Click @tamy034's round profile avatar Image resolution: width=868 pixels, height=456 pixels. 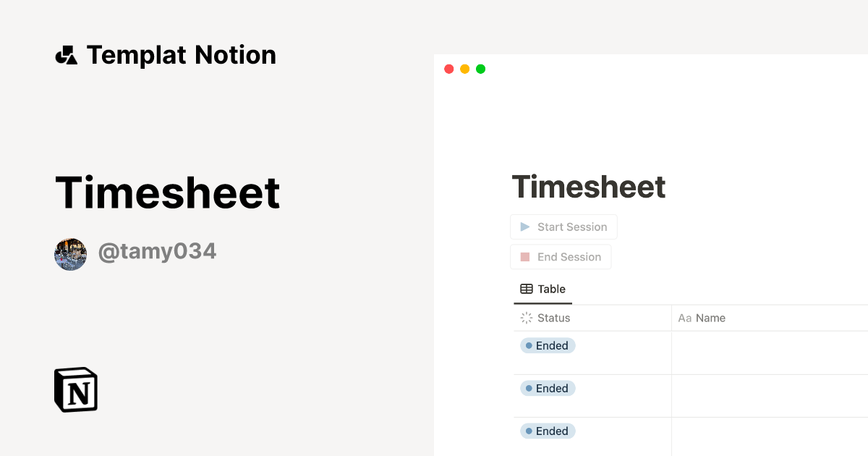coord(70,254)
